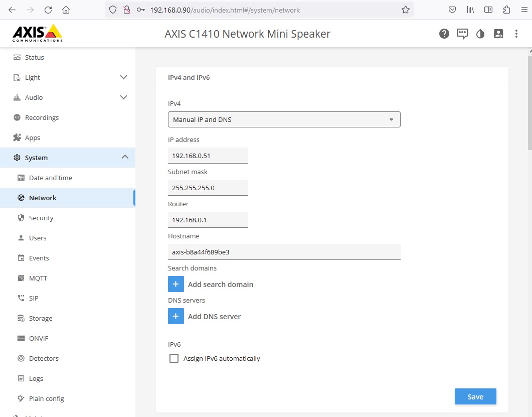Click the plus icon for Add DNS server
532x417 pixels.
(x=176, y=317)
